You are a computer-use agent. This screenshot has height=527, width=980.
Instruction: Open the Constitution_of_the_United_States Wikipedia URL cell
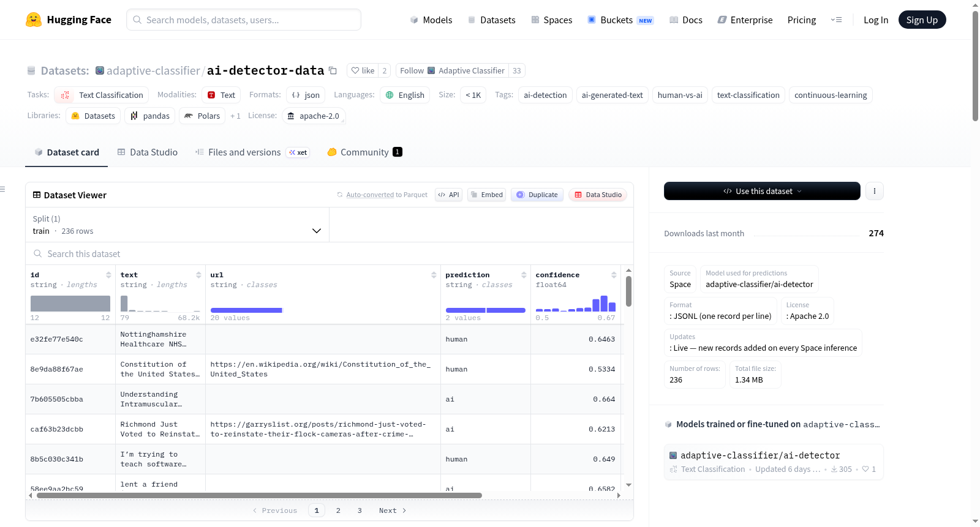(323, 369)
